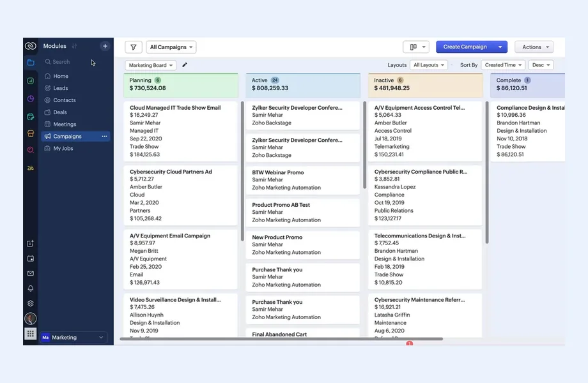
Task: Open the Desc order dropdown
Action: point(541,64)
